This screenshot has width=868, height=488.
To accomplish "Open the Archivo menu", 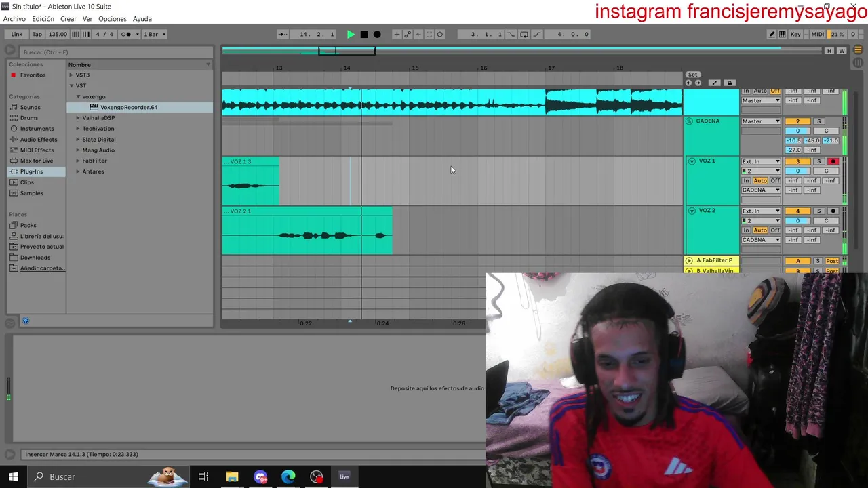I will coord(14,19).
